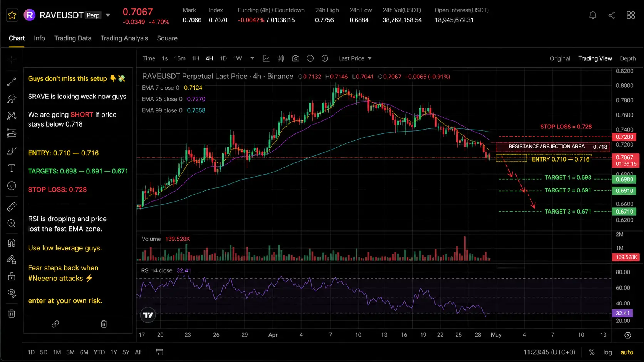Expand more time intervals dropdown
The width and height of the screenshot is (644, 362).
[x=252, y=58]
